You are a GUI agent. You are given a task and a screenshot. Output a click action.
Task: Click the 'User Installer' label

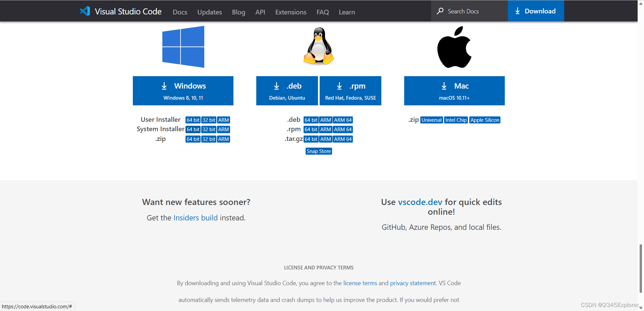(x=161, y=119)
